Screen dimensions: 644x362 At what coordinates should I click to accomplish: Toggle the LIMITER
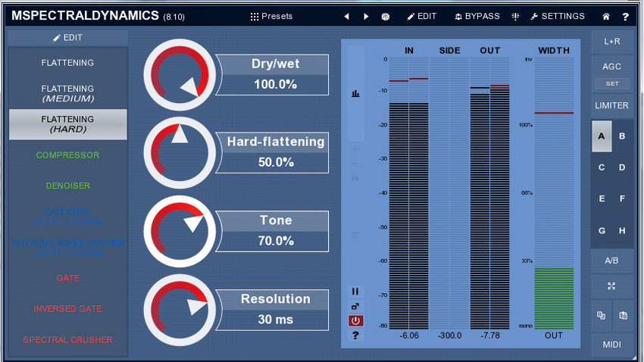(x=612, y=105)
